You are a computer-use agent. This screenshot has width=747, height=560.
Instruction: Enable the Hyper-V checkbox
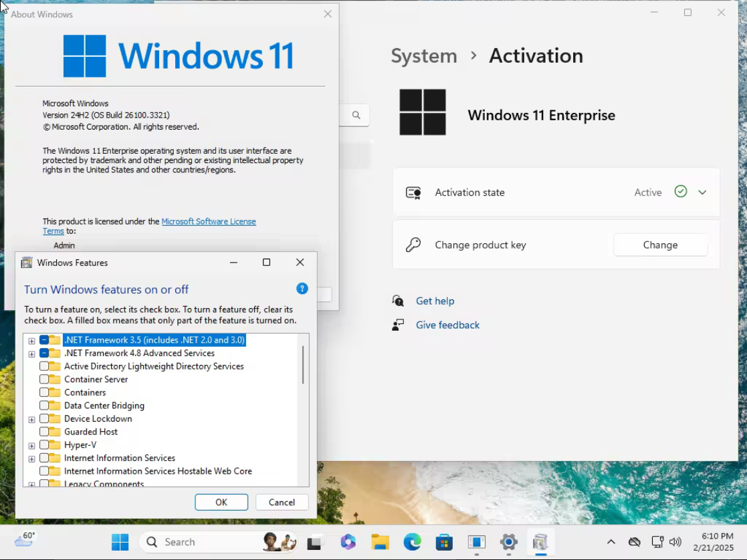tap(44, 445)
